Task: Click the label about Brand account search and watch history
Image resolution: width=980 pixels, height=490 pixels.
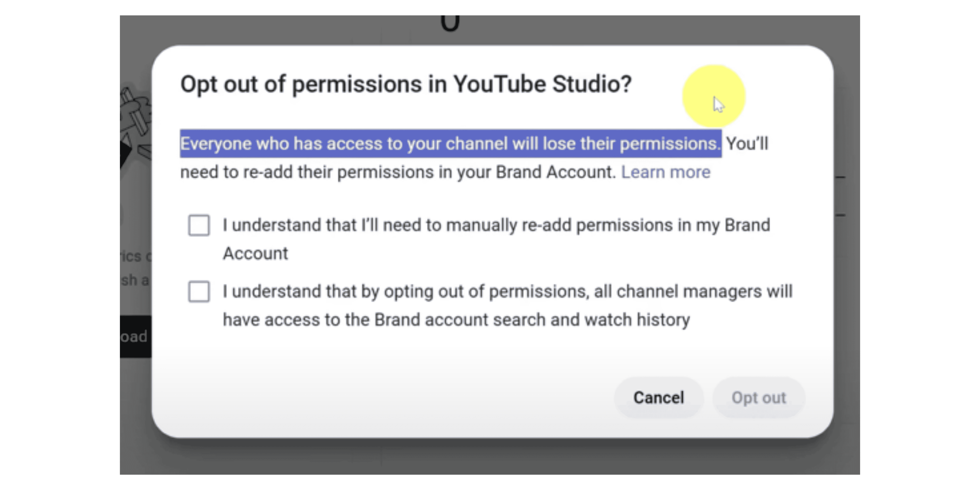Action: click(507, 306)
